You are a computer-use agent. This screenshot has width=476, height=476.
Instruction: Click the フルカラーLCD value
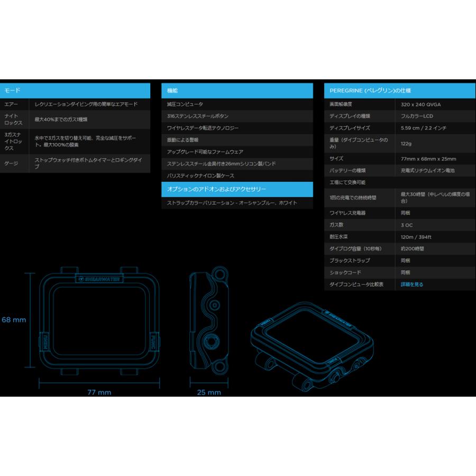click(x=417, y=116)
